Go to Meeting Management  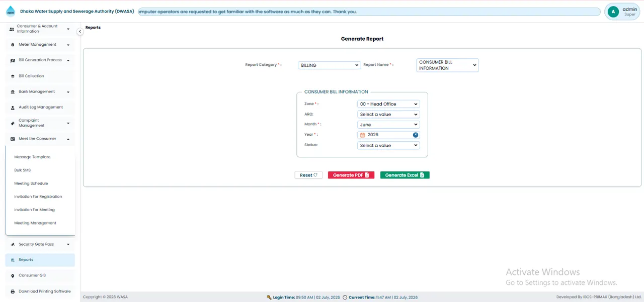tap(35, 223)
